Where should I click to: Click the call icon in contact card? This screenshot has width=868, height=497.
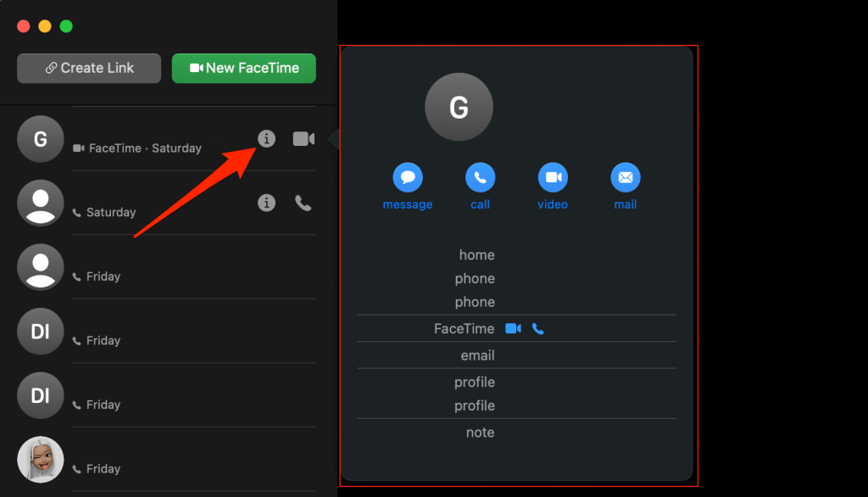(480, 177)
